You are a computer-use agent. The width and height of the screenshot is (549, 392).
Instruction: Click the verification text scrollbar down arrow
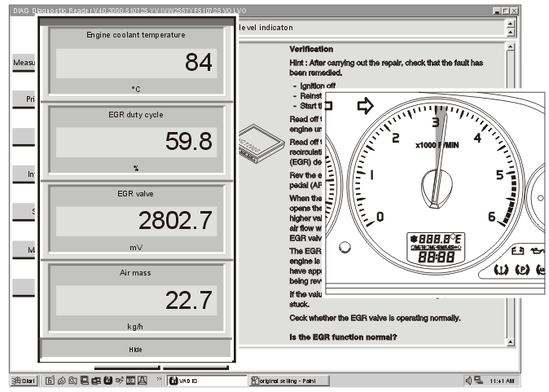[510, 342]
